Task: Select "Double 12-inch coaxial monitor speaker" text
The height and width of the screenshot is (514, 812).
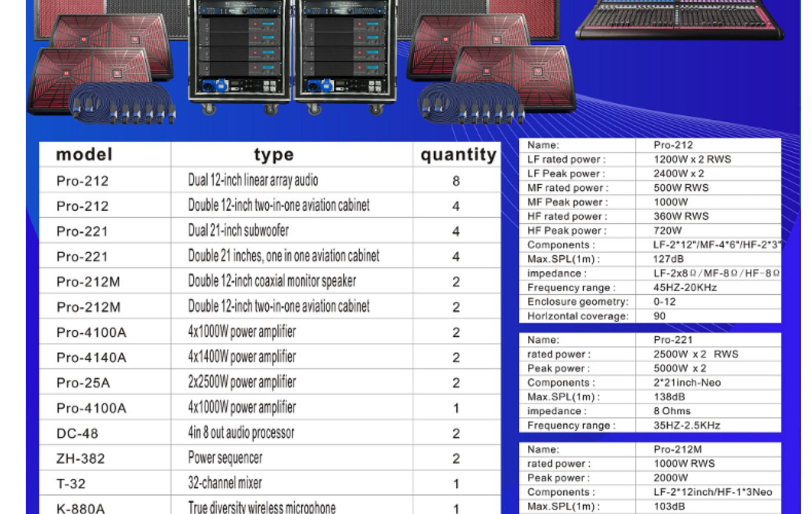Action: [x=272, y=281]
